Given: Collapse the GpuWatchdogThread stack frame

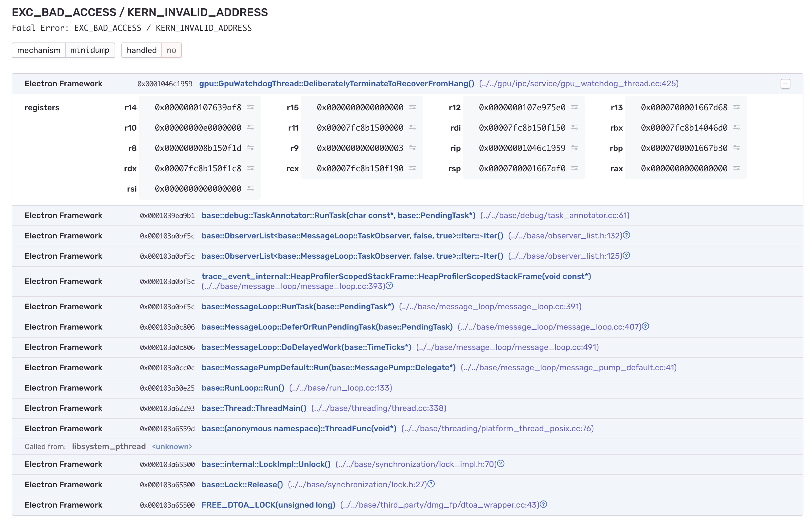Looking at the screenshot, I should (x=786, y=83).
